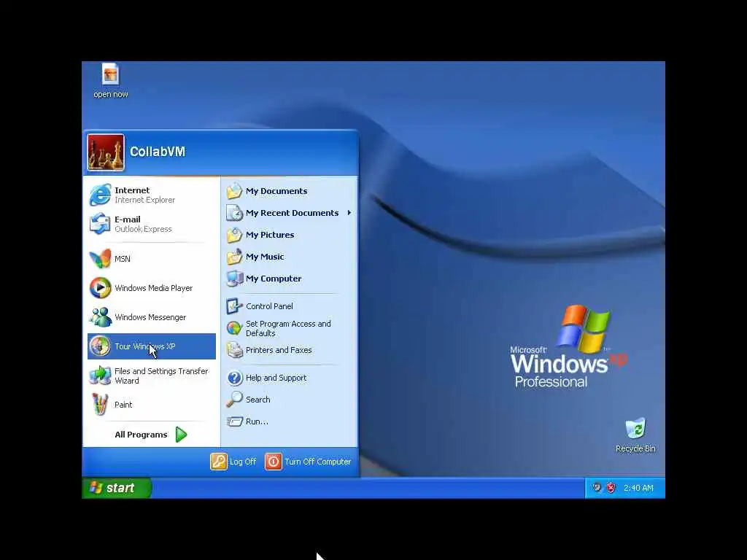
Task: Click the 'Windows Messenger' label text
Action: pos(150,317)
